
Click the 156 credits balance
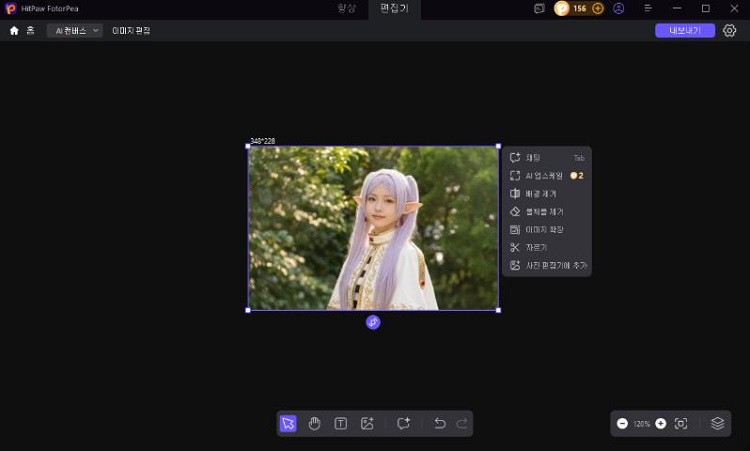click(x=579, y=9)
